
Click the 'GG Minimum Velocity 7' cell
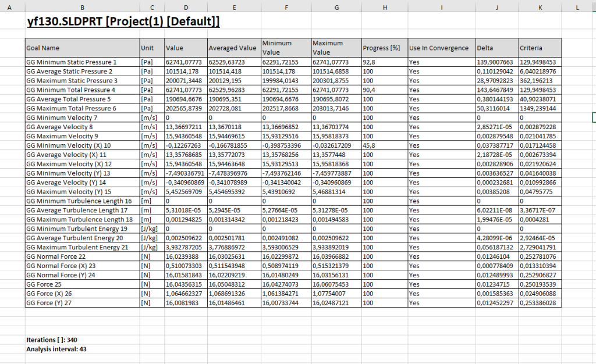point(83,117)
